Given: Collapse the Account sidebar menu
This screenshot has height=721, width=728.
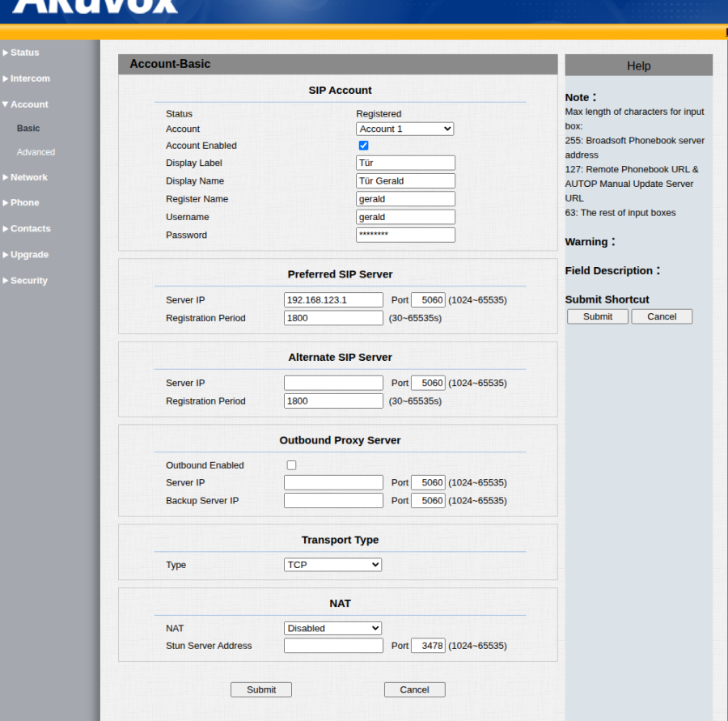Looking at the screenshot, I should (26, 104).
